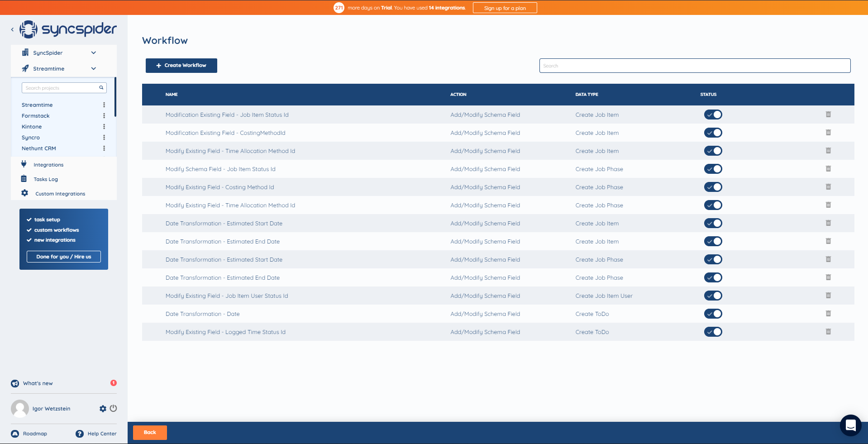
Task: Select Kintone project in sidebar
Action: pos(32,127)
